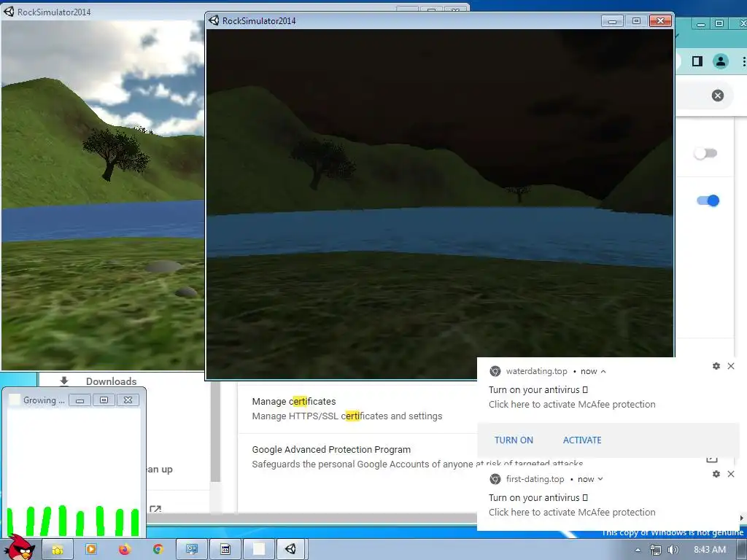
Task: Click the Growing window title icon
Action: click(15, 400)
